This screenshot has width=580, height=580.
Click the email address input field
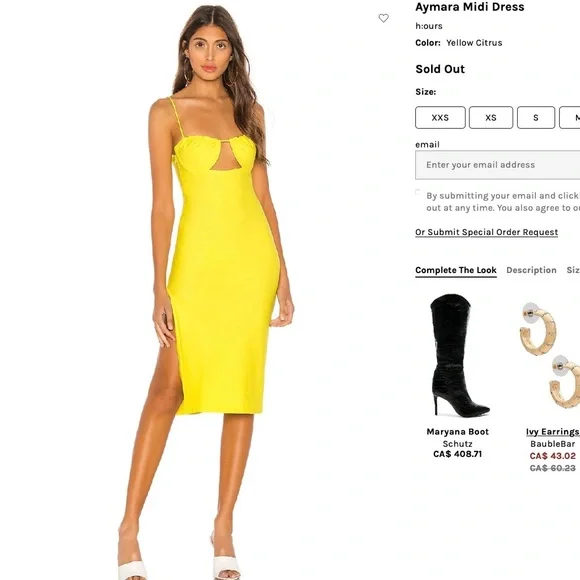(x=498, y=165)
